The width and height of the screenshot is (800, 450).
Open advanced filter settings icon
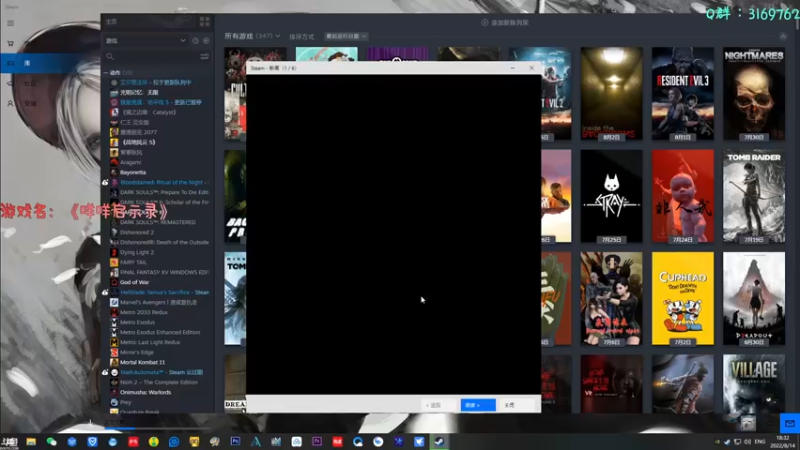pyautogui.click(x=205, y=57)
